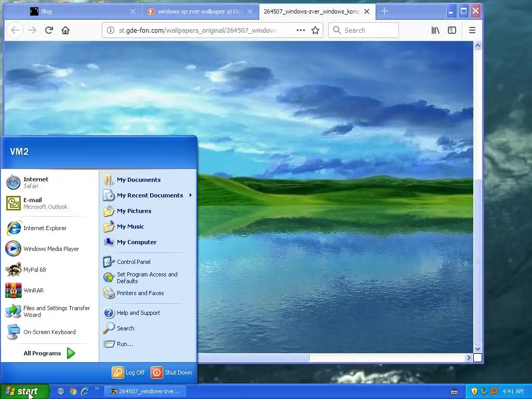The image size is (532, 399).
Task: Launch Chrome from the Quick Launch bar
Action: 73,391
